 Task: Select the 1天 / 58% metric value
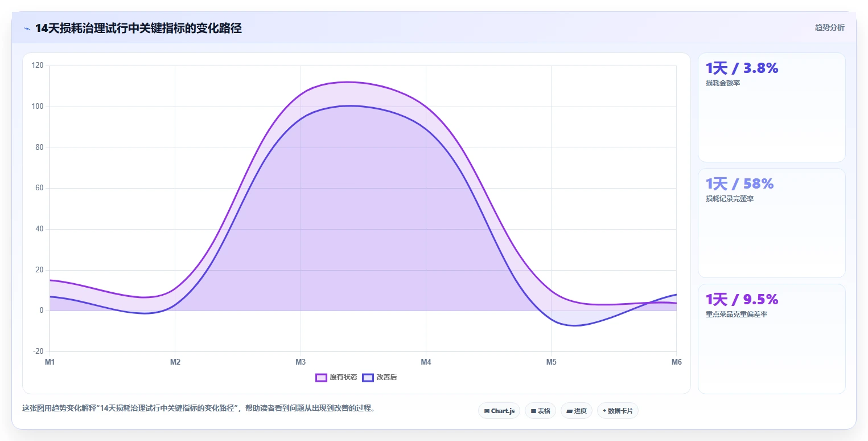[x=739, y=184]
